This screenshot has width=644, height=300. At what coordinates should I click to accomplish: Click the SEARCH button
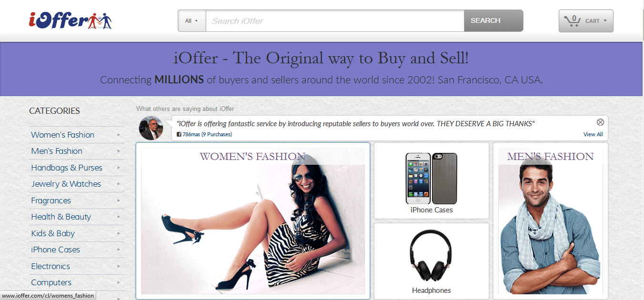point(493,21)
